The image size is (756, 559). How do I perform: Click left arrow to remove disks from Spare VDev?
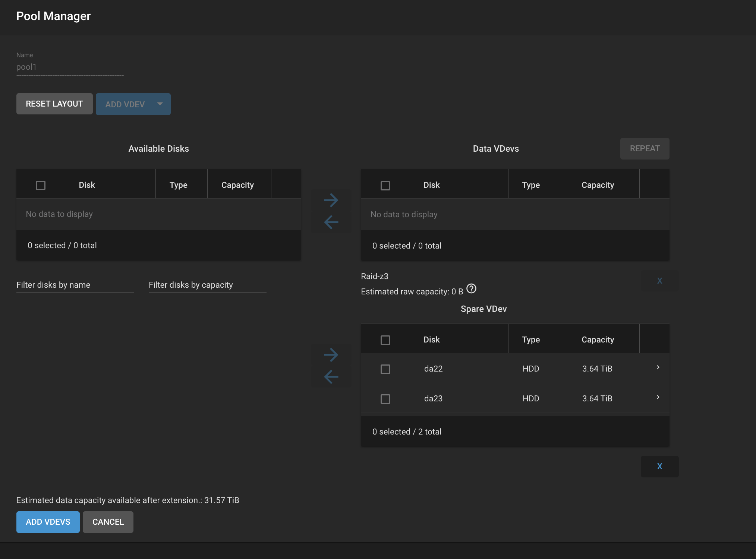coord(331,377)
